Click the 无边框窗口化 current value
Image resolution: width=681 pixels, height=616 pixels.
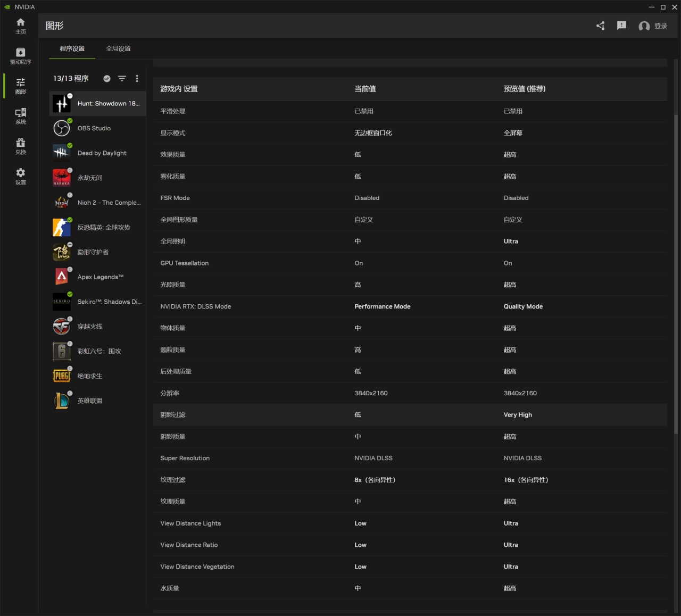373,133
